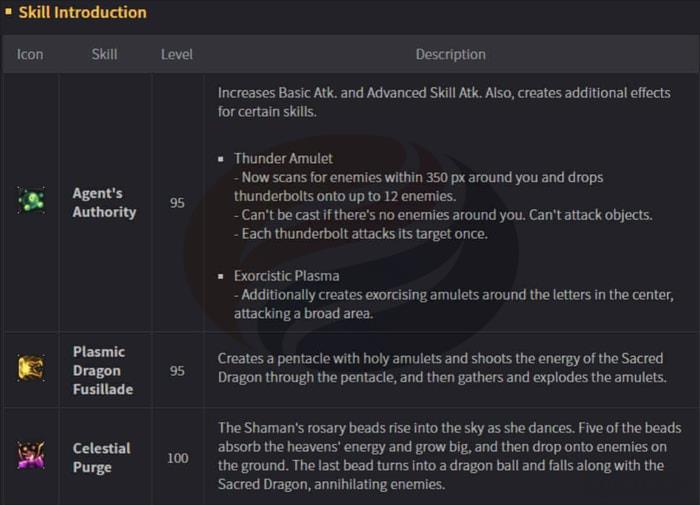Click level 100 in Celestial Purge row

[x=177, y=458]
